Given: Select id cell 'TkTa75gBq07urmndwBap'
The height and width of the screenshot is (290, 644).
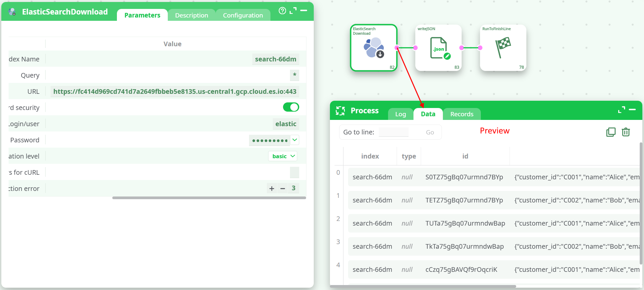Looking at the screenshot, I should [464, 246].
